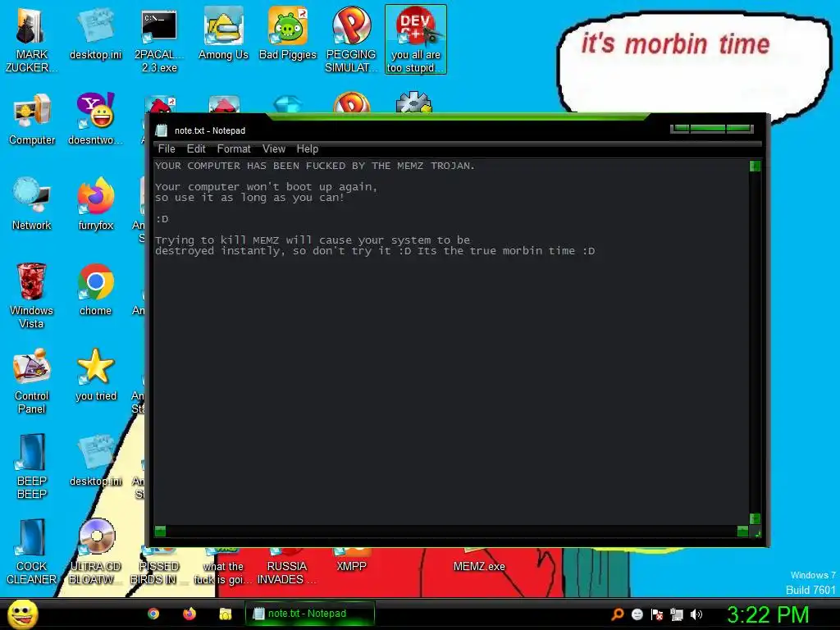Open the 2PACAL 2.3.exe icon
Image resolution: width=840 pixels, height=630 pixels.
(159, 40)
